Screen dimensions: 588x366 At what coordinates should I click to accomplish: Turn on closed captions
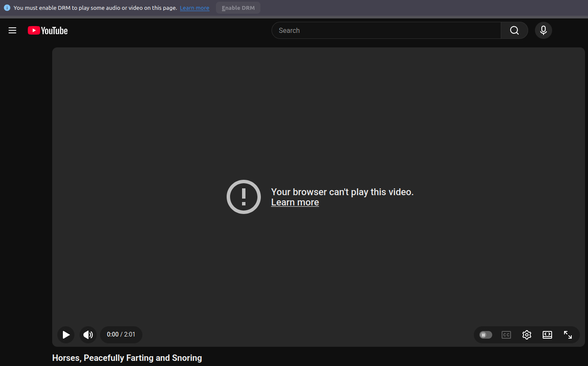point(506,335)
